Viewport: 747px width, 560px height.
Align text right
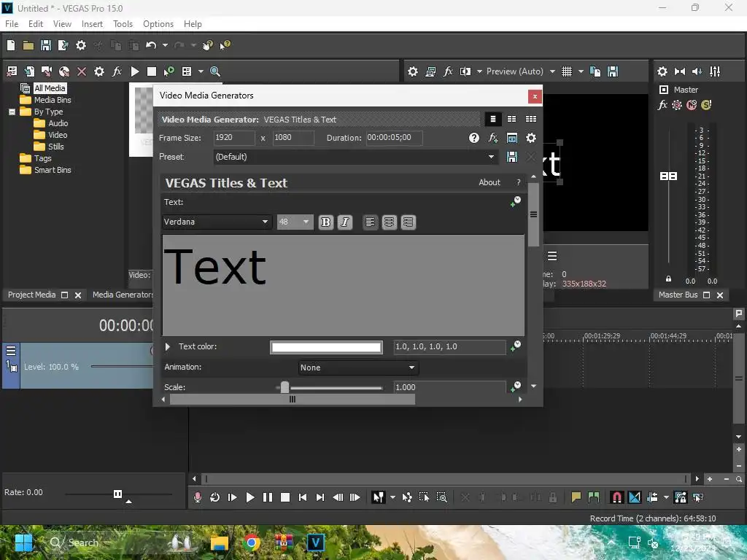click(x=409, y=222)
